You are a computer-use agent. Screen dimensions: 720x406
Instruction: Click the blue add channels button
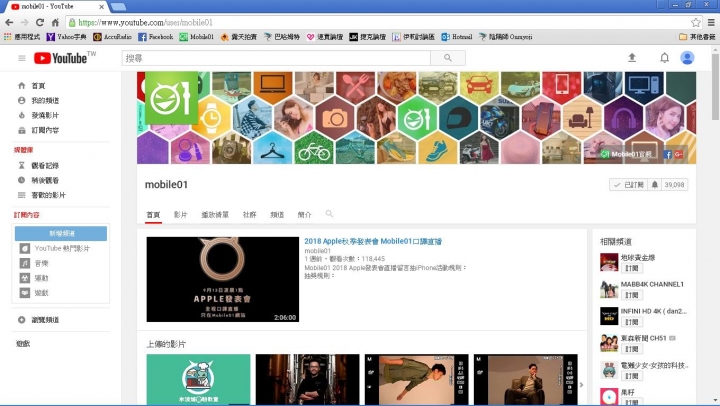[61, 233]
